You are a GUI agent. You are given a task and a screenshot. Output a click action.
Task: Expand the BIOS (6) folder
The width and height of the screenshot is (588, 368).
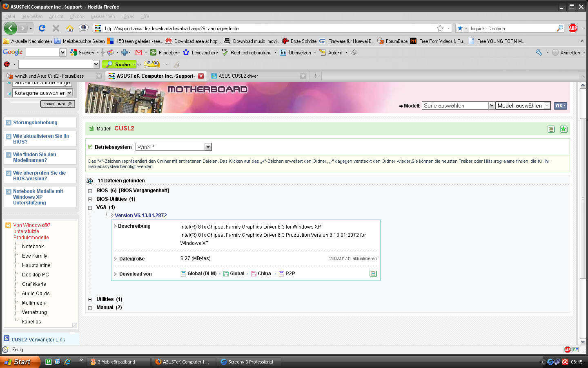[90, 191]
